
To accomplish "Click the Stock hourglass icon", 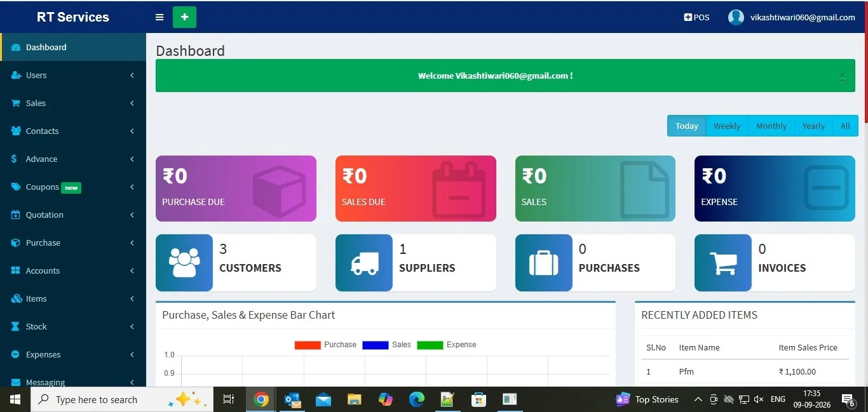I will 15,327.
